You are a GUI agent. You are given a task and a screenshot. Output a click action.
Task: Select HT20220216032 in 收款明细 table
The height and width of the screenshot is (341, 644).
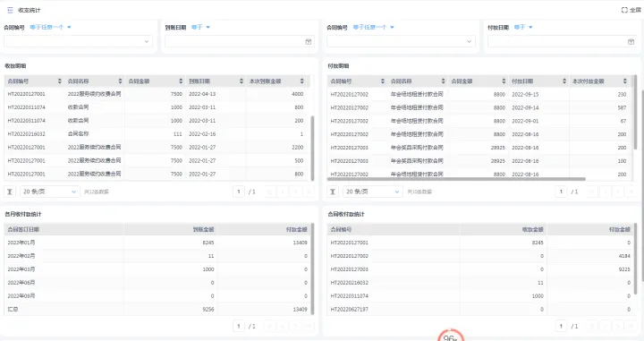(x=26, y=134)
